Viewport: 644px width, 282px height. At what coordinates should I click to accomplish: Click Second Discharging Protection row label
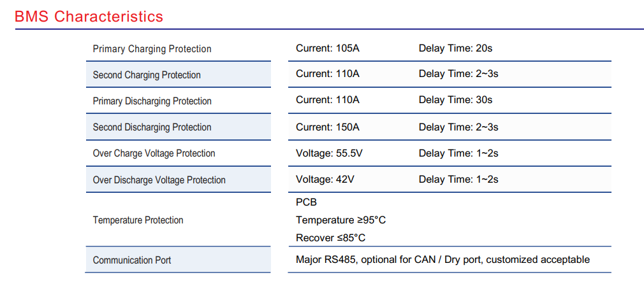point(152,127)
